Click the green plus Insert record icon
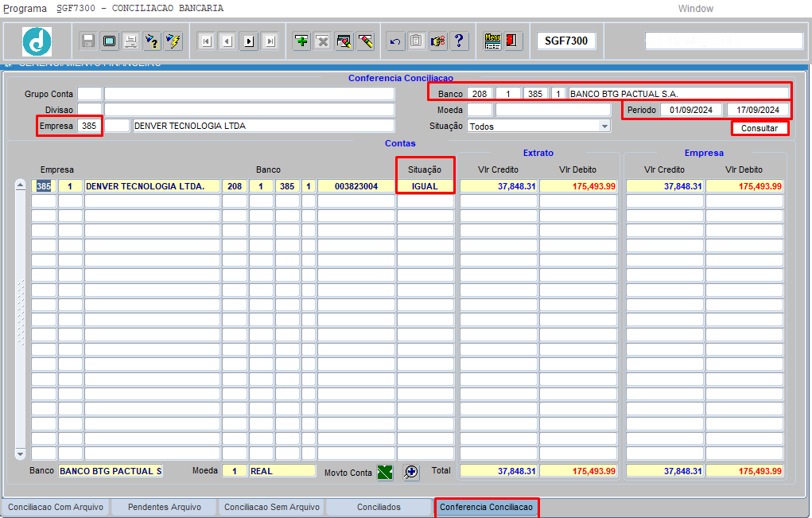Screen dimensions: 812x518 coord(301,41)
